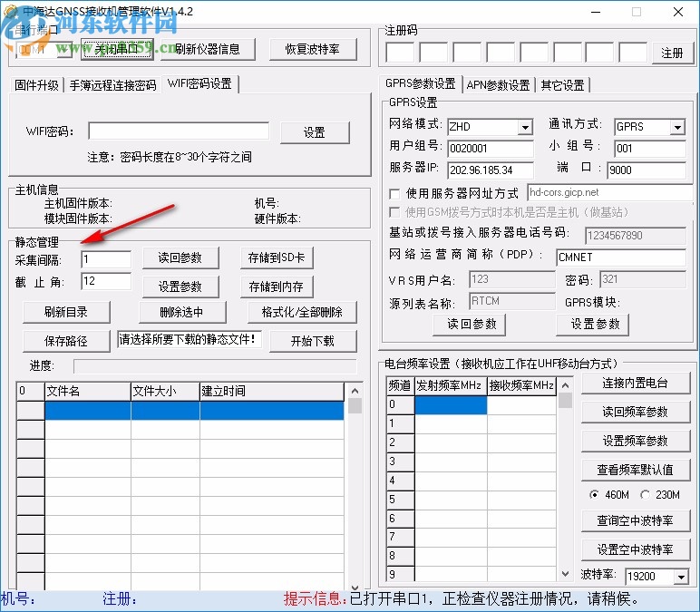
Task: Click 删除选中 button
Action: [x=182, y=312]
